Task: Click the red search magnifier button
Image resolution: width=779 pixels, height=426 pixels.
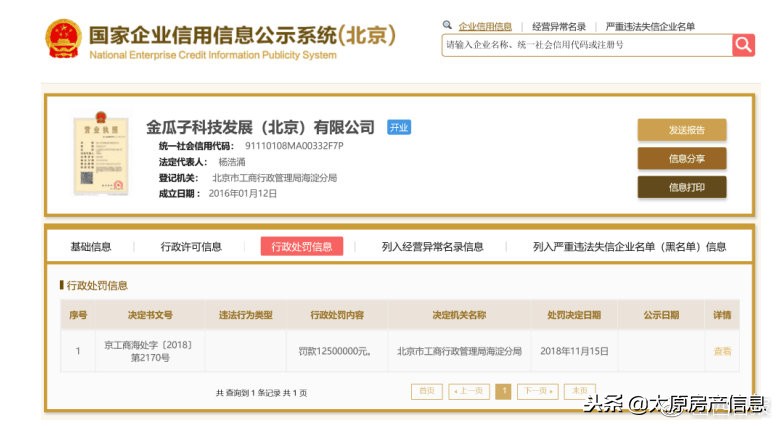Action: (743, 45)
